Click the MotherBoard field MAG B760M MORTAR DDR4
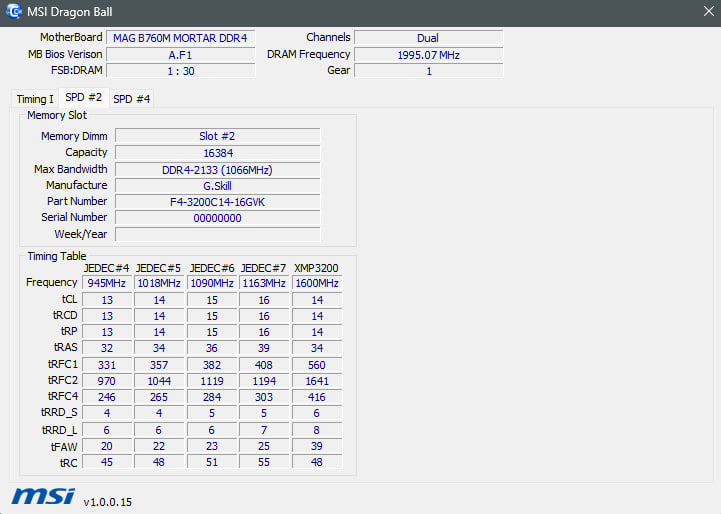The width and height of the screenshot is (721, 514). pyautogui.click(x=180, y=38)
